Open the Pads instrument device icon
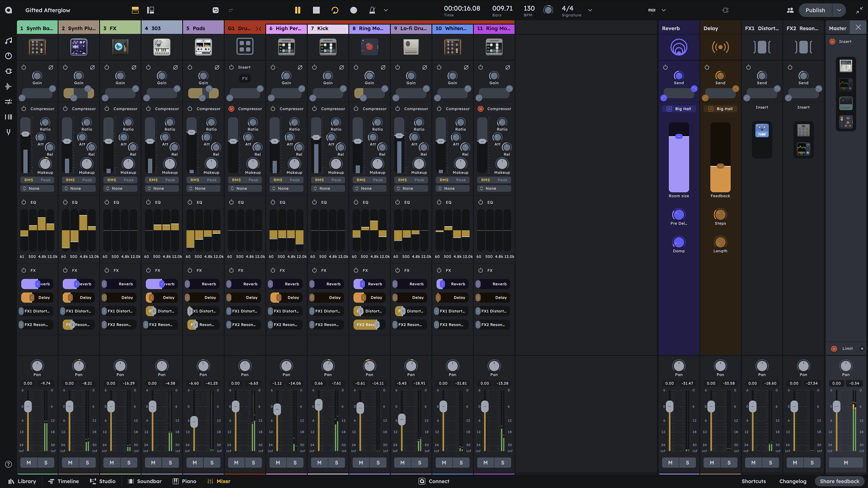868x488 pixels. click(203, 47)
